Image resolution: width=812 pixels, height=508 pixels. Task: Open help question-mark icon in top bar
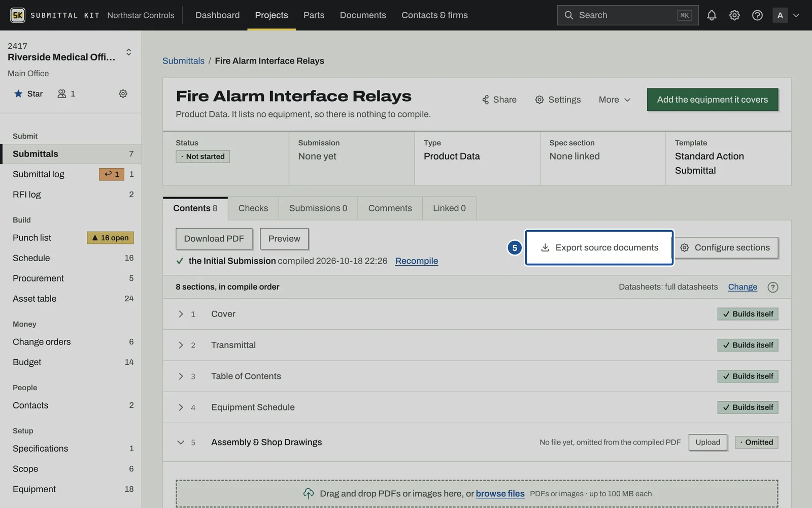tap(757, 15)
